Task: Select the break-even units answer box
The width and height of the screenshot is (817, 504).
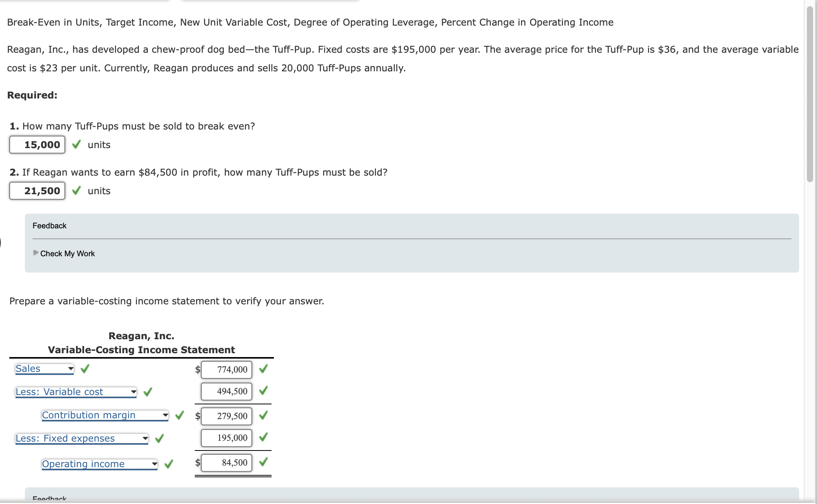Action: point(37,144)
